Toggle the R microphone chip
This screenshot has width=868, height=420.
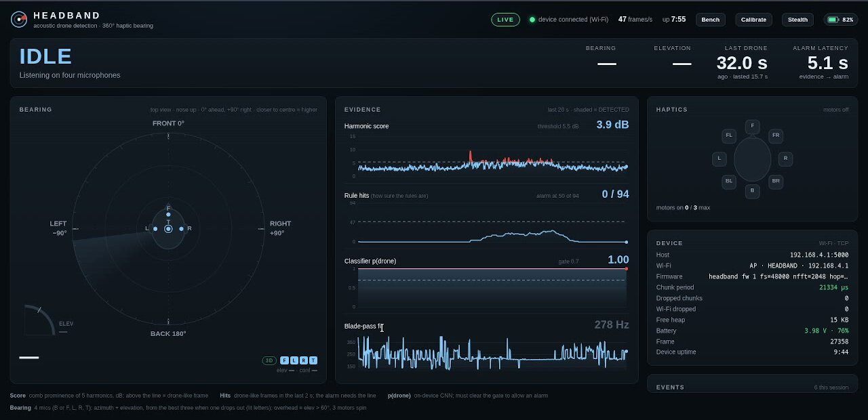pyautogui.click(x=303, y=360)
